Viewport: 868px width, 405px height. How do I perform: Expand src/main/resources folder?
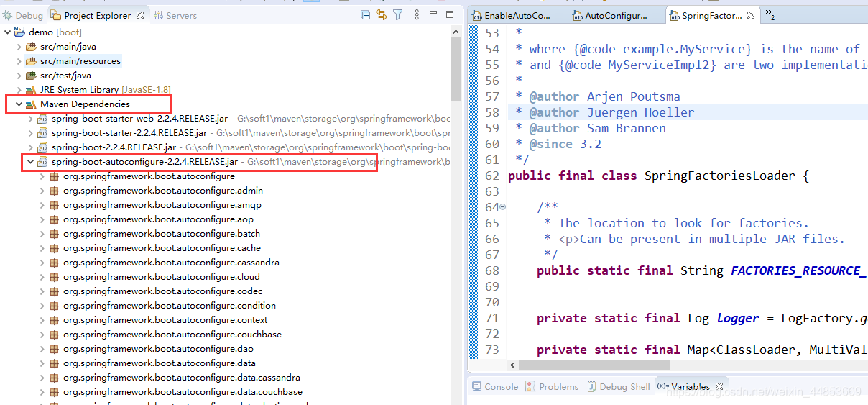point(19,61)
